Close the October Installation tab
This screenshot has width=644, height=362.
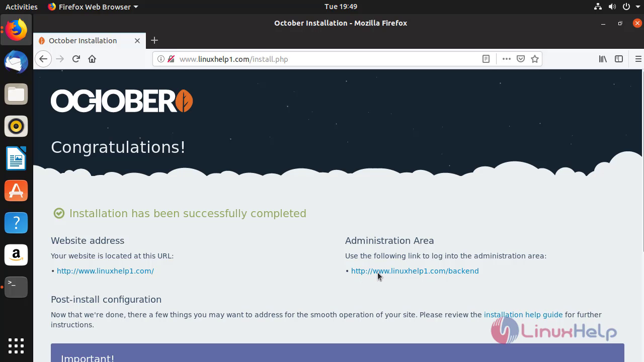tap(137, 41)
